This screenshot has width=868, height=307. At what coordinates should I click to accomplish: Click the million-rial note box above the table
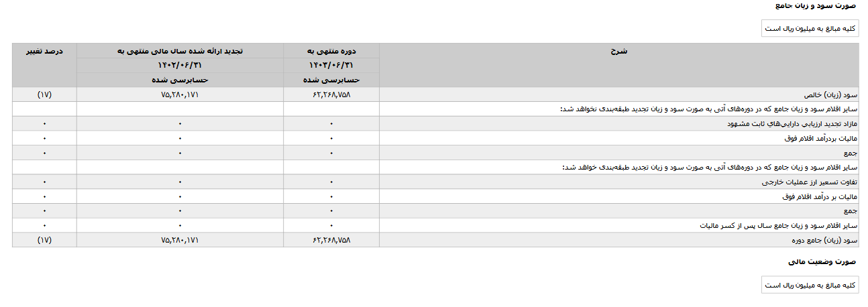point(810,29)
